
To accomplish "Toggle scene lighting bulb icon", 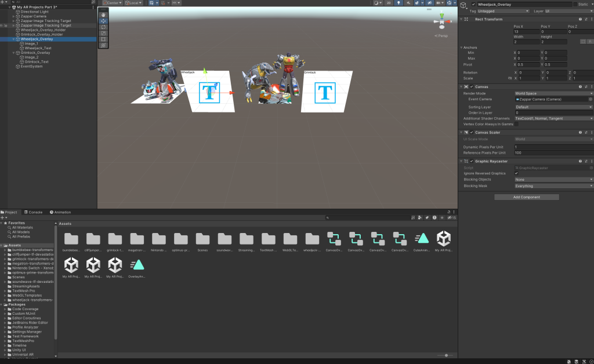I will (x=399, y=3).
